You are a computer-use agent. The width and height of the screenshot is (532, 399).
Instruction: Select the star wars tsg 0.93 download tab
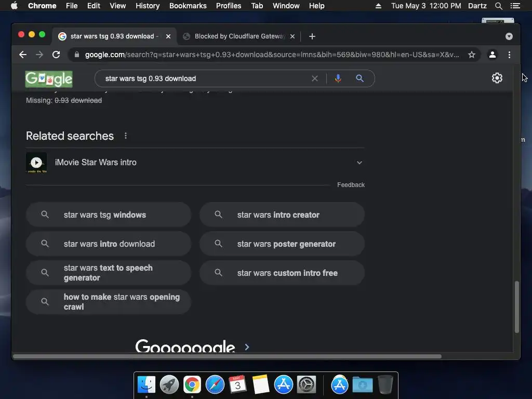(114, 36)
